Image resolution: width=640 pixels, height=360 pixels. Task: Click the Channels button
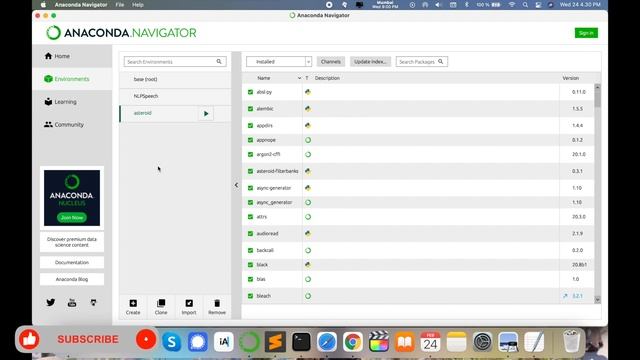[x=331, y=62]
